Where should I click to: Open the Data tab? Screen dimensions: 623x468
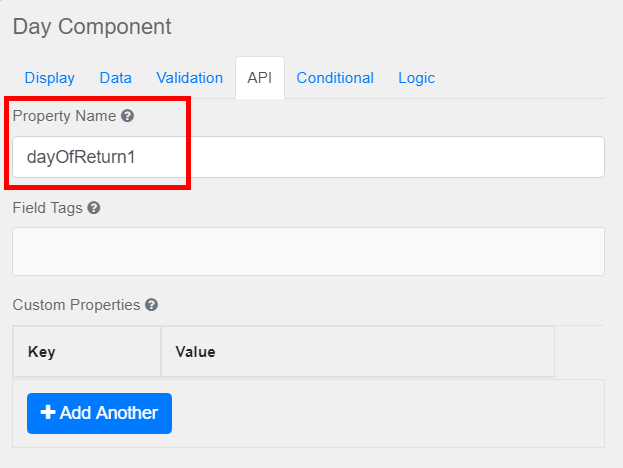click(116, 78)
